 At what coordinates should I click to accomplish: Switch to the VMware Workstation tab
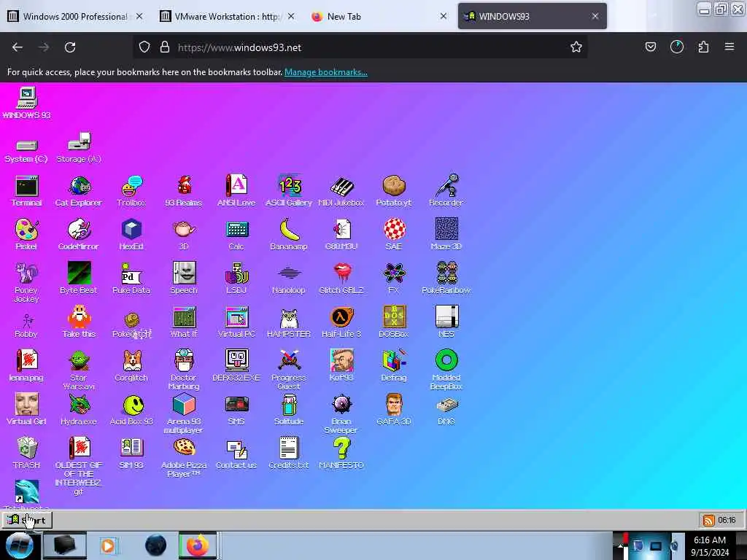pos(227,16)
